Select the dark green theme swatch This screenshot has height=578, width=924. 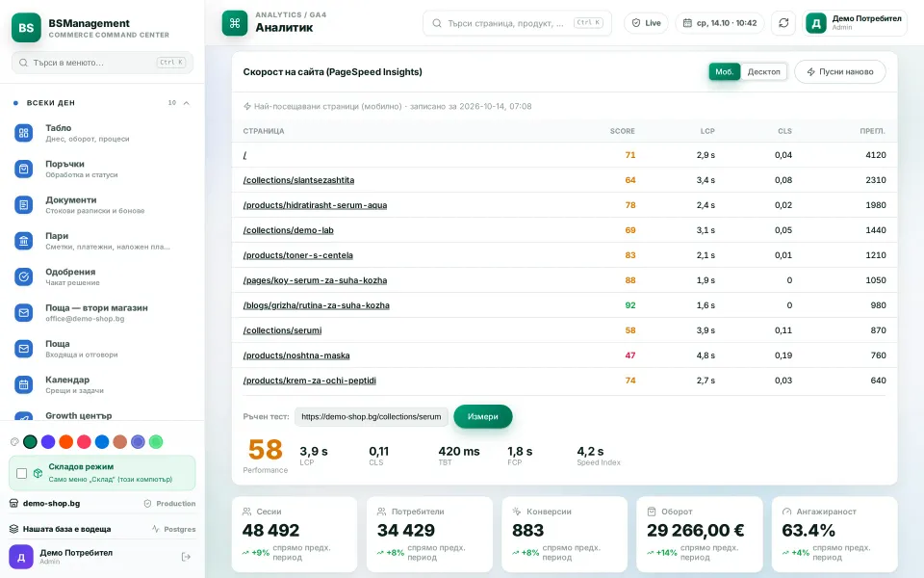pyautogui.click(x=30, y=442)
